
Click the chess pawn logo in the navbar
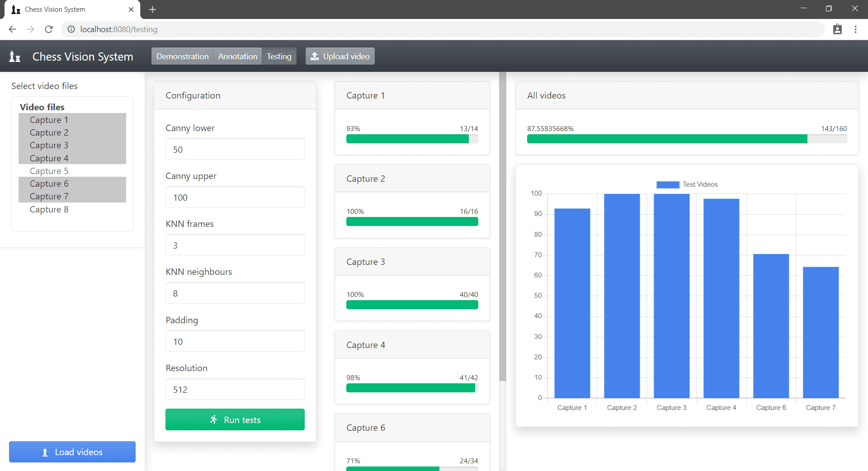point(14,56)
